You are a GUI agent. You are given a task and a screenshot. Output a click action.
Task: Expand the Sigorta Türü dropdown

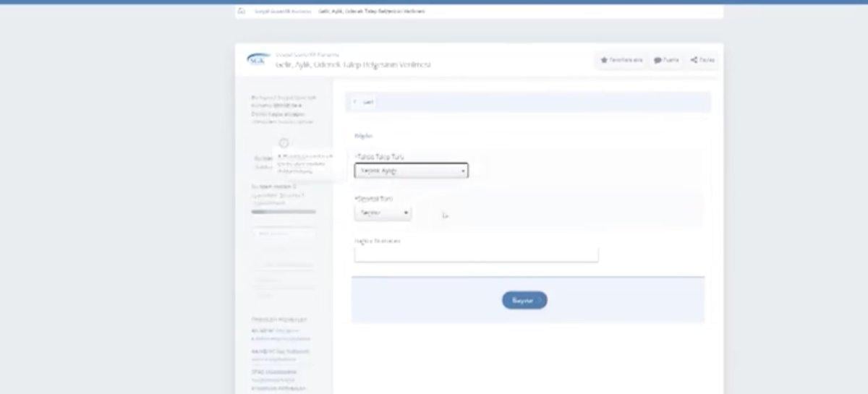coord(382,213)
